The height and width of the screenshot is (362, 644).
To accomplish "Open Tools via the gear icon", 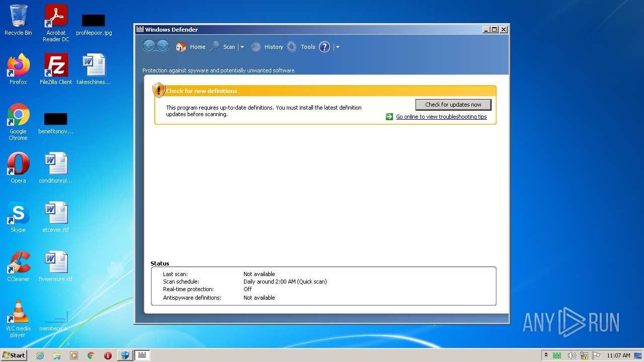I will [x=292, y=47].
